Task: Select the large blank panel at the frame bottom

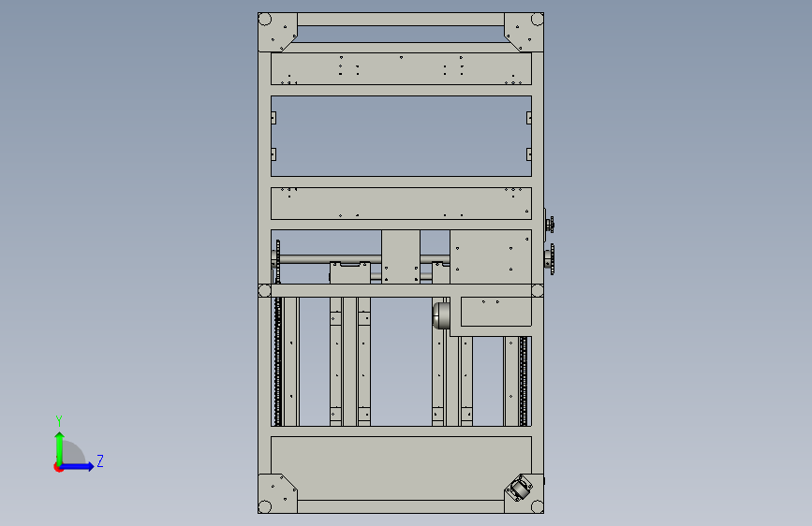Action: click(402, 468)
